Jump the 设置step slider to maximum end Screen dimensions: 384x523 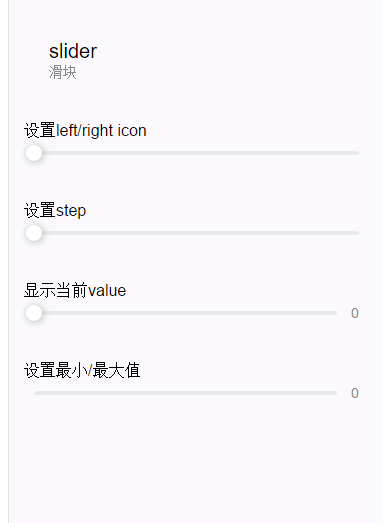(x=358, y=233)
